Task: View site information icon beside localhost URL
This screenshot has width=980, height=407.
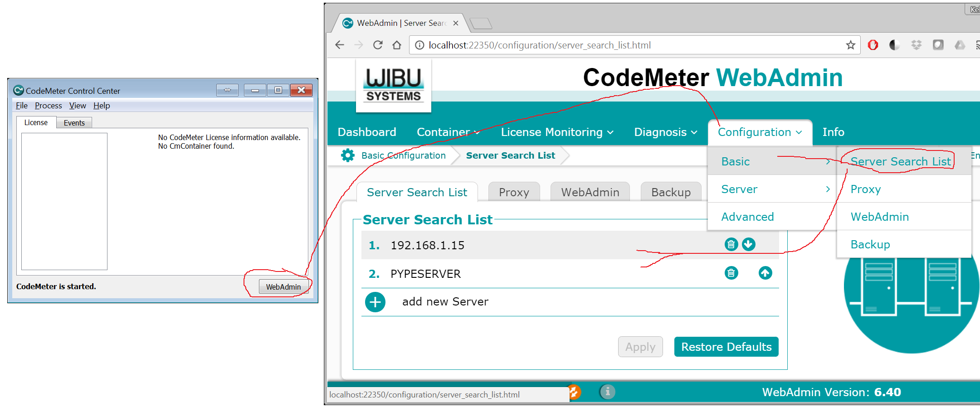Action: (419, 45)
